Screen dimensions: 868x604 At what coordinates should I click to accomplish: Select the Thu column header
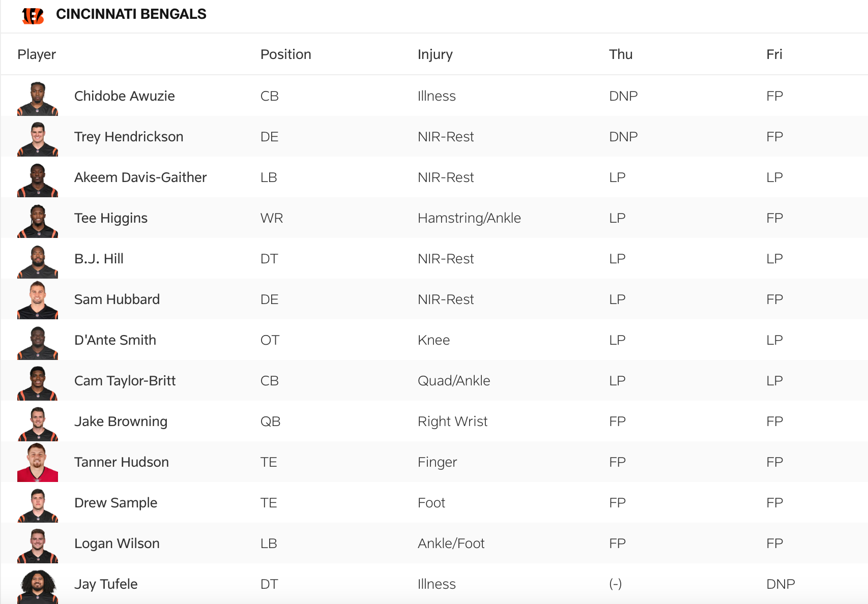(x=621, y=54)
